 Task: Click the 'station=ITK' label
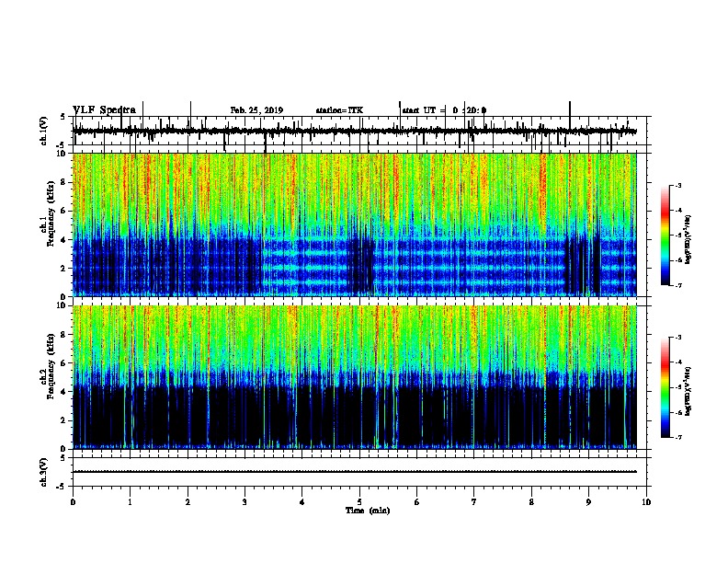tap(339, 110)
